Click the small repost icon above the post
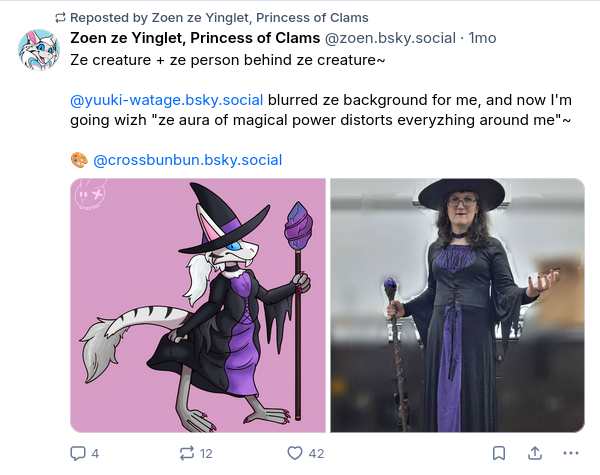This screenshot has width=600, height=475. pyautogui.click(x=60, y=17)
